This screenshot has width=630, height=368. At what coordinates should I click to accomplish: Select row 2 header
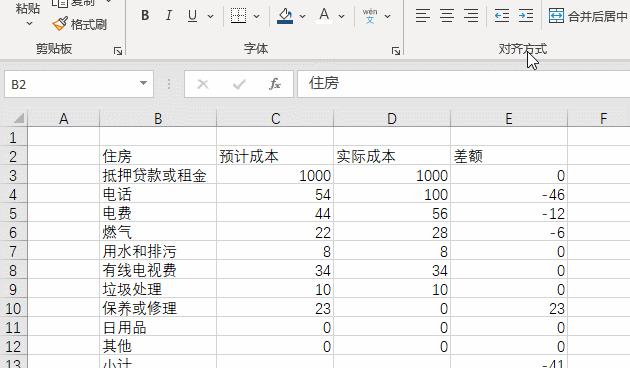(13, 156)
